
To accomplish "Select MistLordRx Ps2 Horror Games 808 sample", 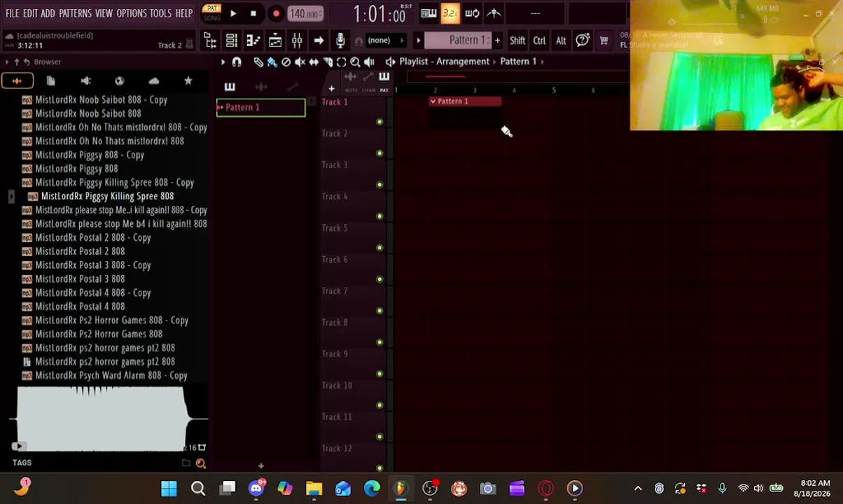I will (x=99, y=334).
